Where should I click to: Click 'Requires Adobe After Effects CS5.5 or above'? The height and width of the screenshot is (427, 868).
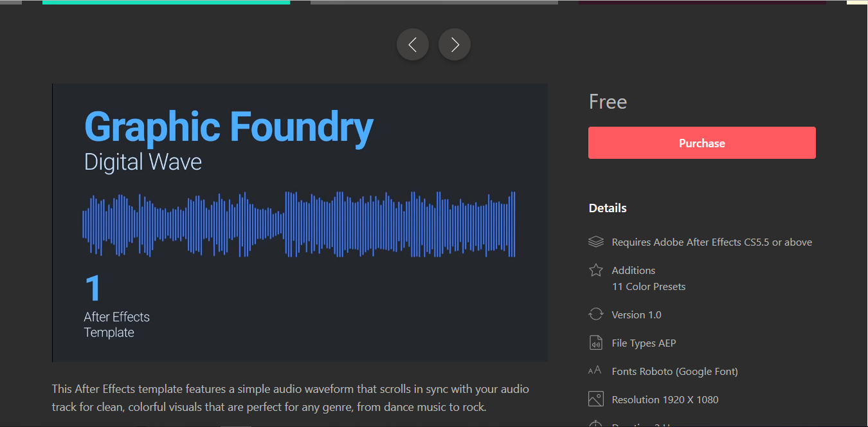[x=712, y=242]
